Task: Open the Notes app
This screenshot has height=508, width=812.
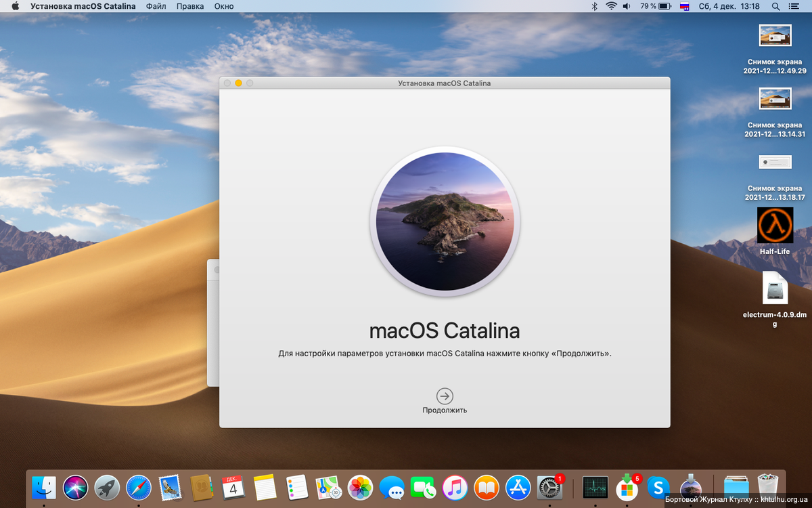Action: tap(265, 487)
